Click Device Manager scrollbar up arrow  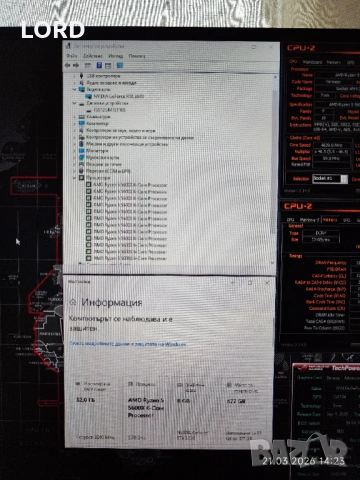[275, 77]
